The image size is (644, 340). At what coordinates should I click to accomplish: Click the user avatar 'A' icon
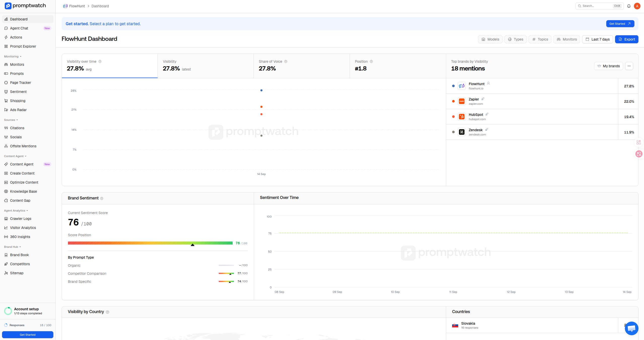(x=637, y=6)
